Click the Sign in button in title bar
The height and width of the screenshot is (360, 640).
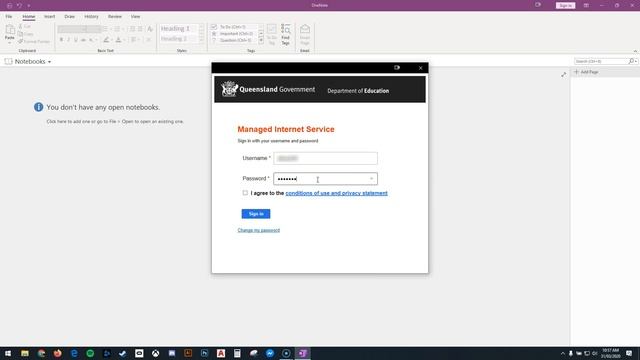point(565,5)
